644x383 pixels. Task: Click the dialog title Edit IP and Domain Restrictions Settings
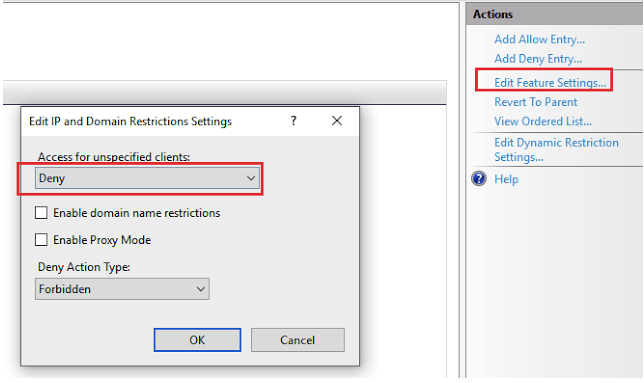tap(130, 121)
